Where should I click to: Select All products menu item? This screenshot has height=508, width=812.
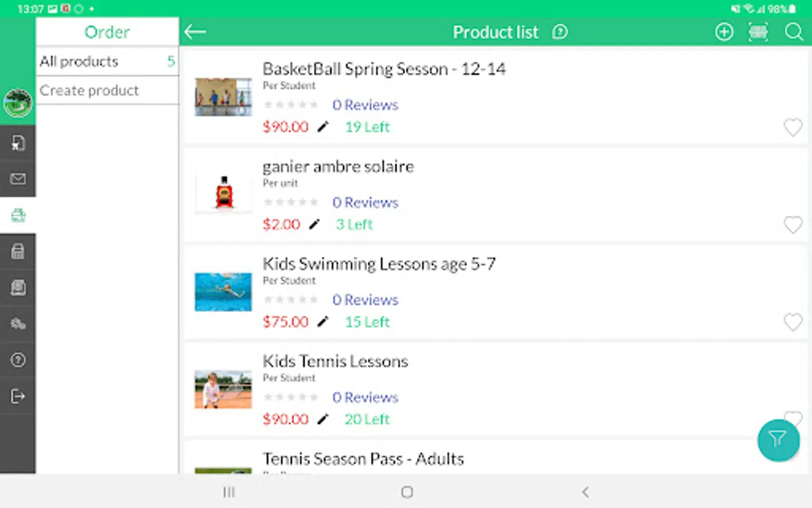(107, 61)
